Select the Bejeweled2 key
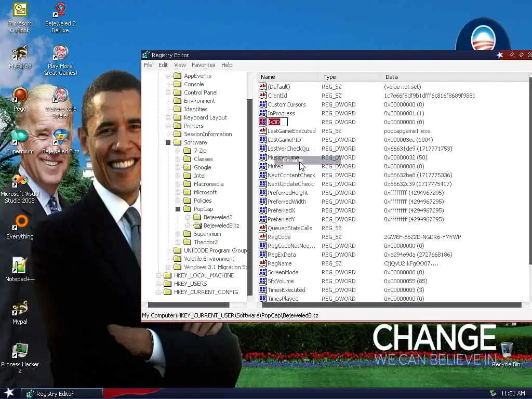The height and width of the screenshot is (399, 532). coord(218,217)
